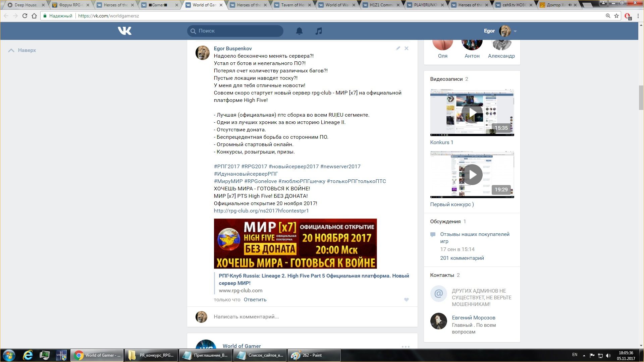
Task: Open the Konkurs 1 video title link
Action: pyautogui.click(x=441, y=142)
